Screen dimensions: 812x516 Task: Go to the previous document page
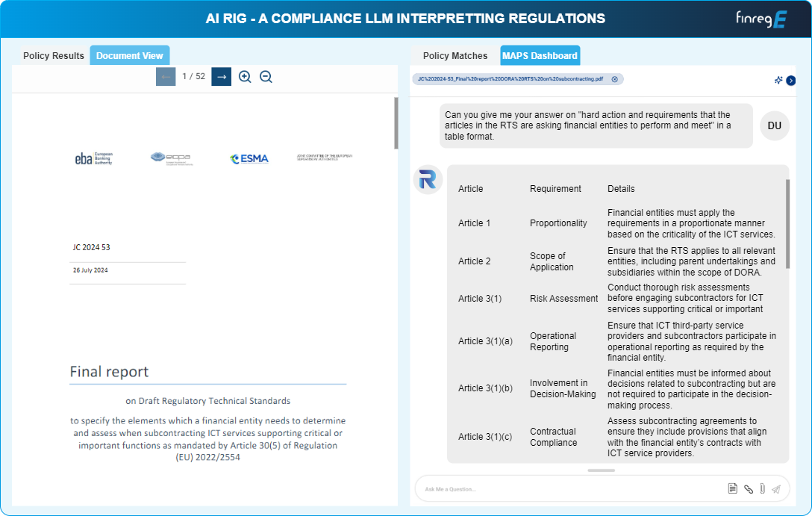pos(166,77)
